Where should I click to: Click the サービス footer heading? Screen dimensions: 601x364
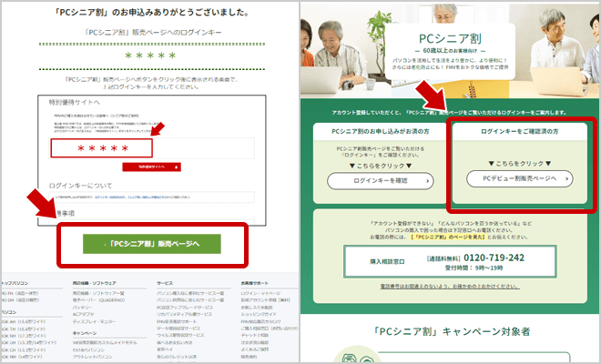coord(165,283)
